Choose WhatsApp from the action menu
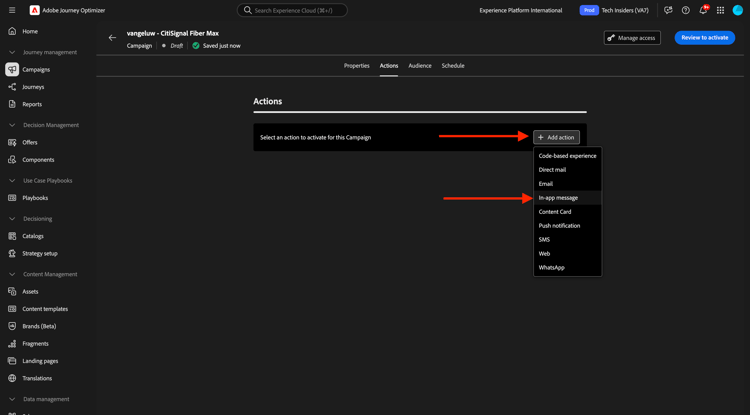This screenshot has width=750, height=415. [567, 267]
